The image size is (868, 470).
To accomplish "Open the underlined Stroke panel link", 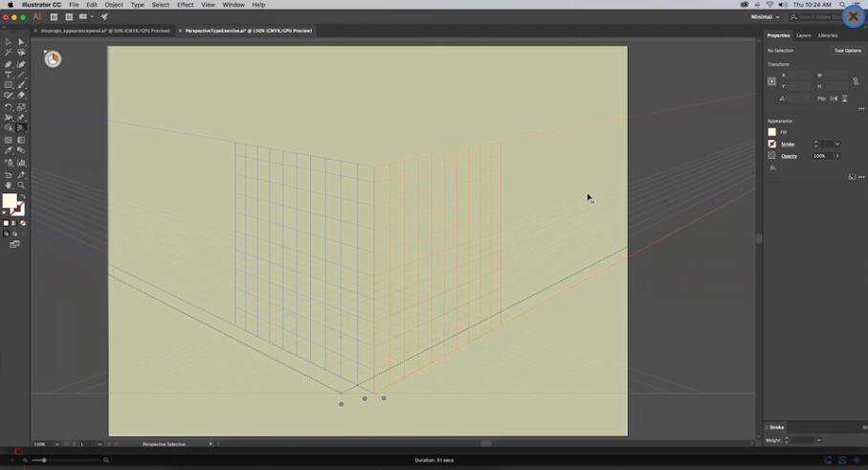I will [788, 145].
